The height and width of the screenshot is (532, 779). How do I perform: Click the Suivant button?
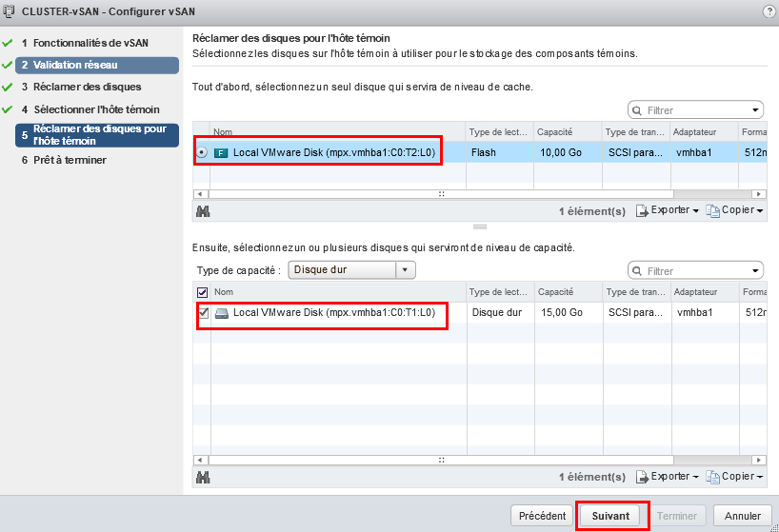(x=610, y=516)
